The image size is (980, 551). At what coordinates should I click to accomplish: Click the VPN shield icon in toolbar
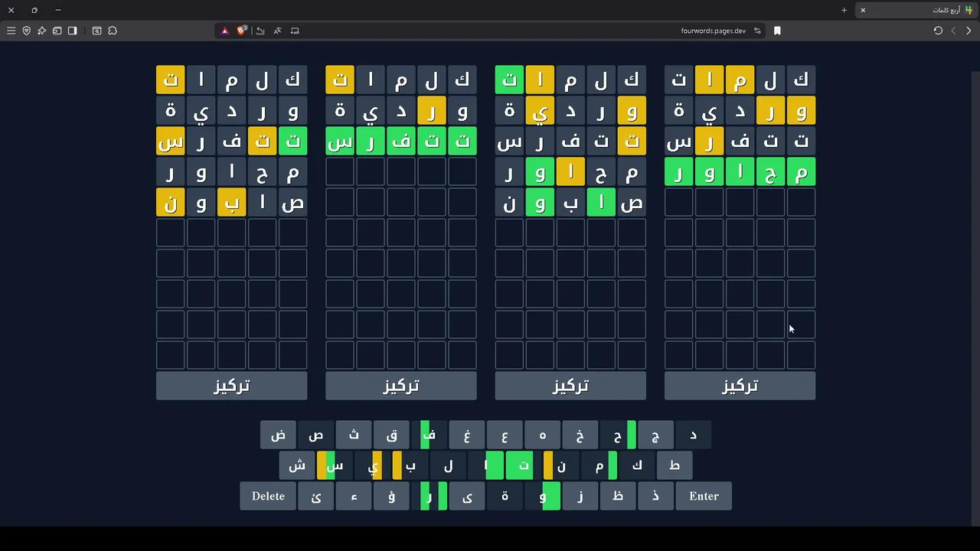pyautogui.click(x=26, y=31)
